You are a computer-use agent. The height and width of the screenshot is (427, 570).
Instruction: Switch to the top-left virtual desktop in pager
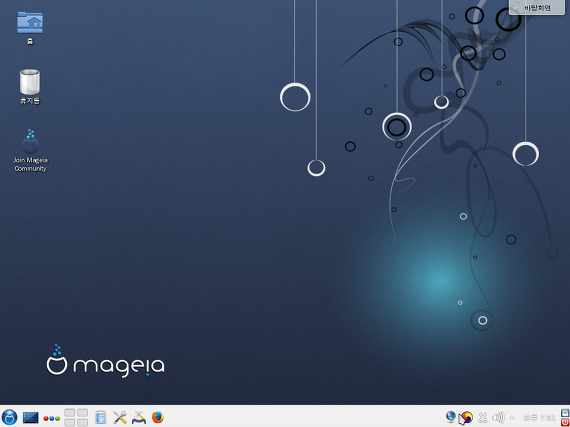tap(70, 413)
